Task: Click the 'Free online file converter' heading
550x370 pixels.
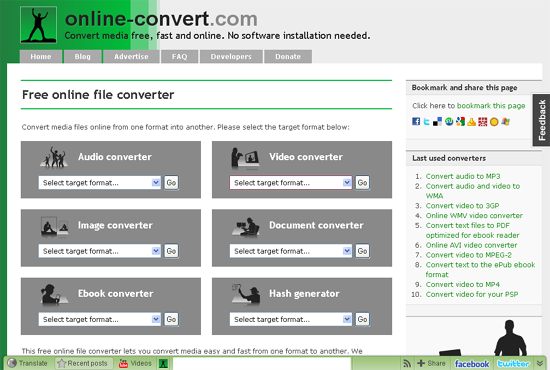Action: (x=98, y=95)
